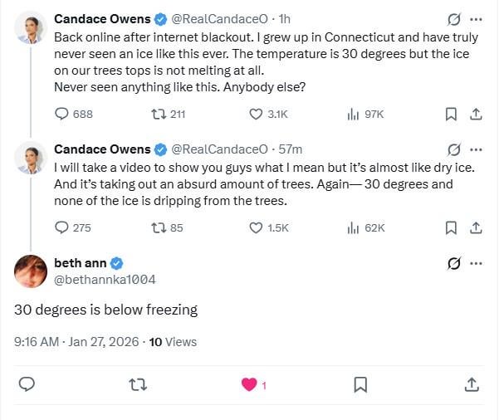Reply to the first Candace Owens tweet
The height and width of the screenshot is (420, 504).
coord(62,115)
